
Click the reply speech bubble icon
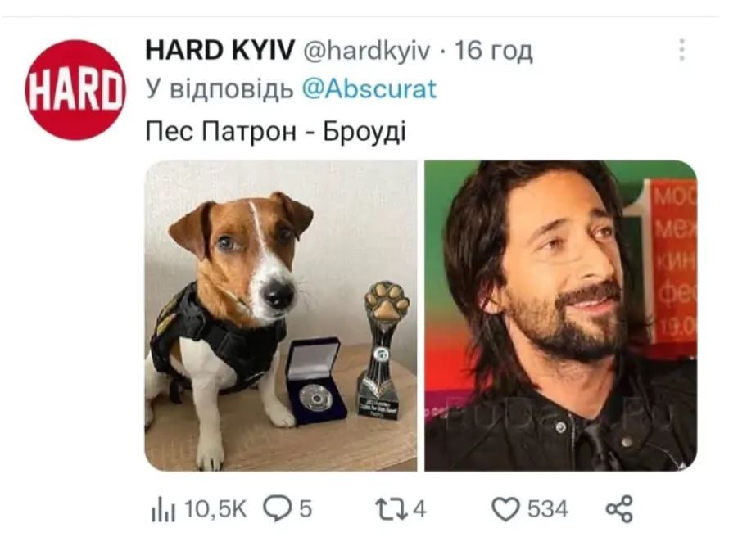click(277, 509)
